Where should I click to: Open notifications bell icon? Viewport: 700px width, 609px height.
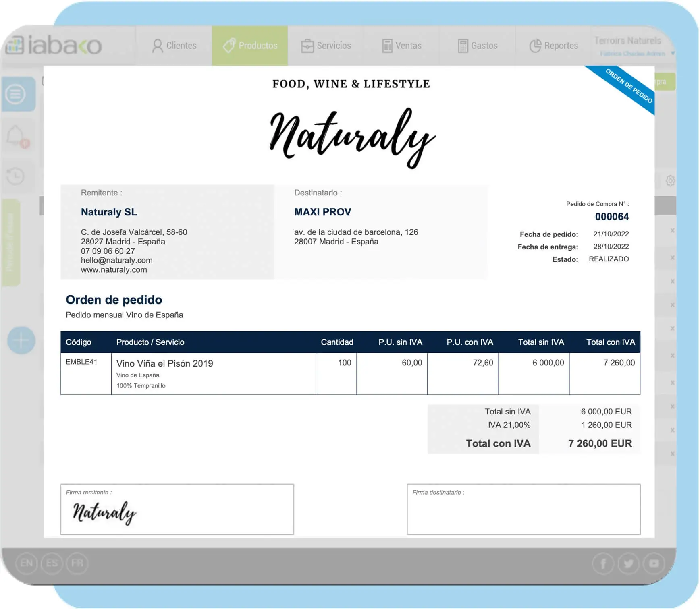pyautogui.click(x=16, y=136)
